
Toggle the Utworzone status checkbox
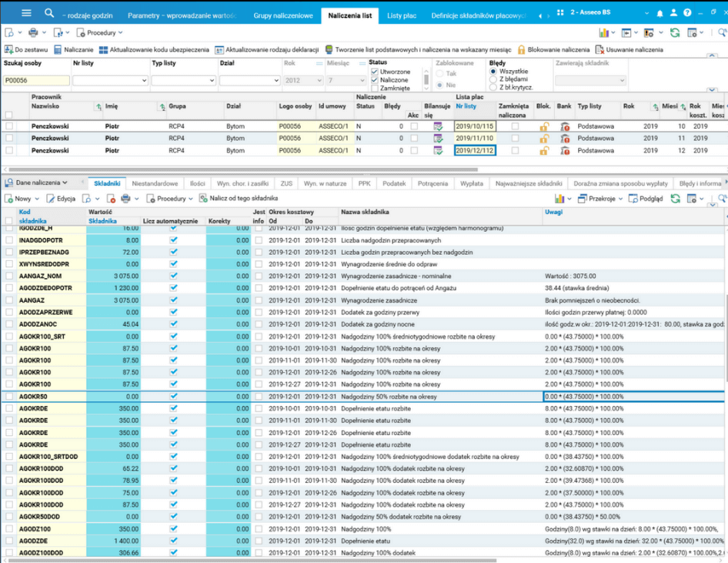coord(375,72)
